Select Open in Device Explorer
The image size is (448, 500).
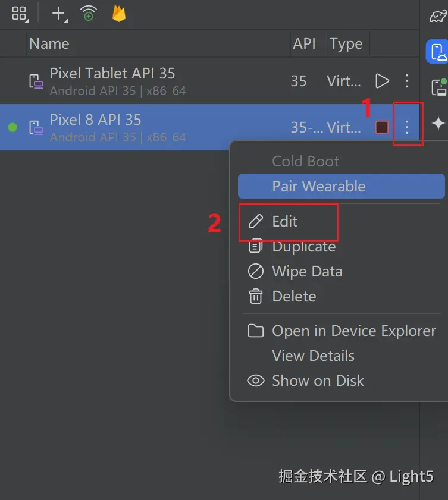353,331
